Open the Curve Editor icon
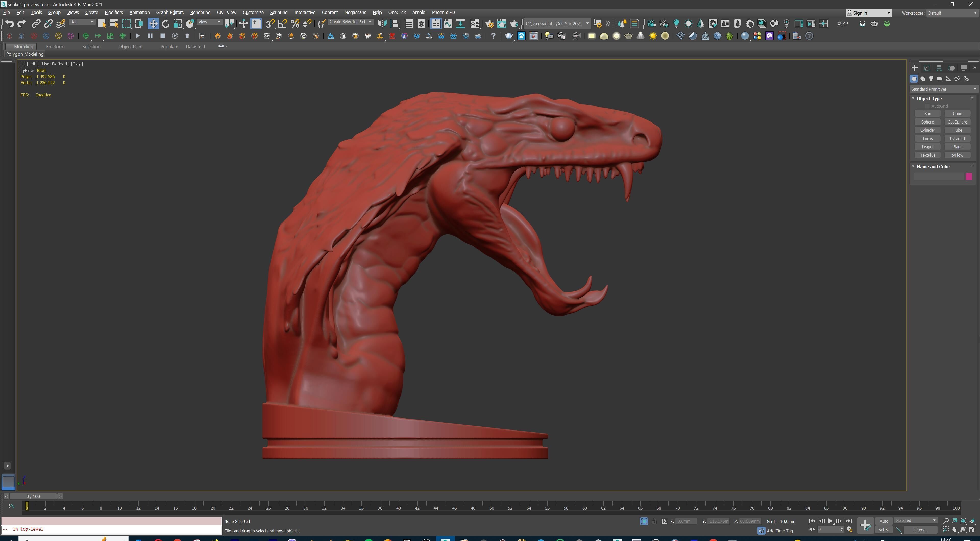 (448, 23)
